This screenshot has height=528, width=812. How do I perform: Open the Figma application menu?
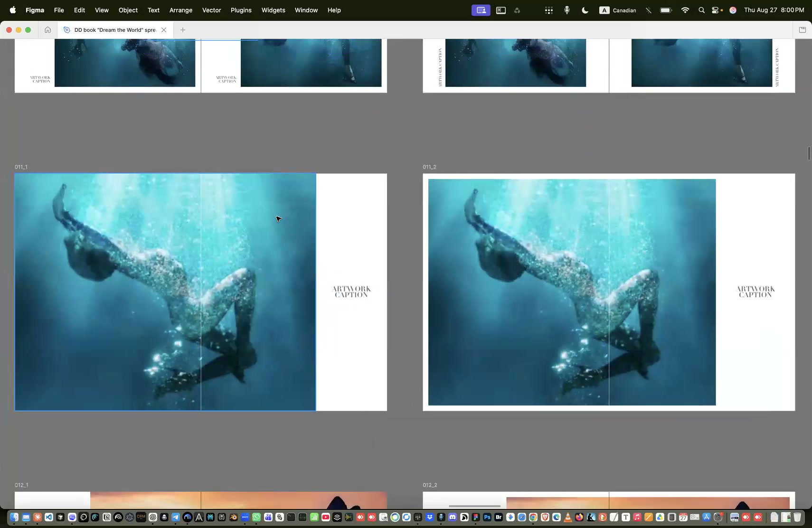click(35, 10)
